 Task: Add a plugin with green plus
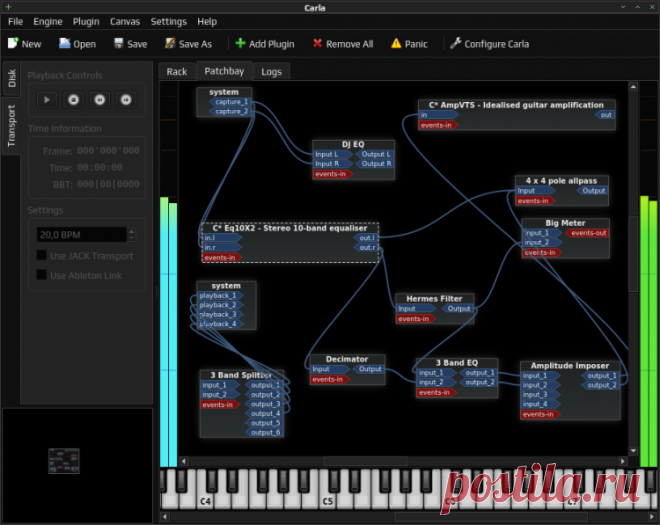click(x=240, y=43)
